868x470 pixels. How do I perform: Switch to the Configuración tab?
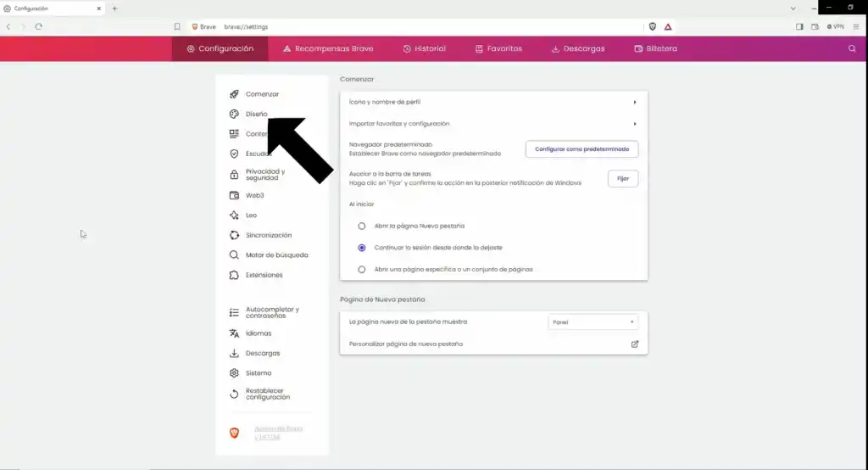[x=220, y=48]
